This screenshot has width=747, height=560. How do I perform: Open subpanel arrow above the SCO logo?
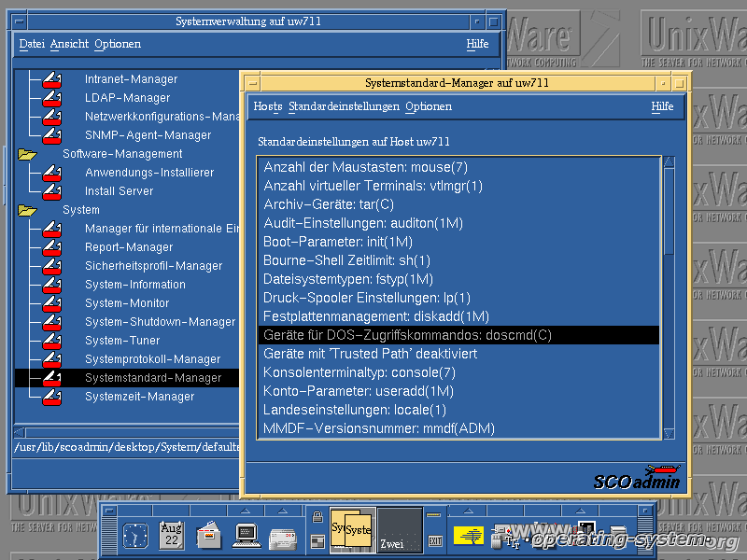[x=469, y=511]
